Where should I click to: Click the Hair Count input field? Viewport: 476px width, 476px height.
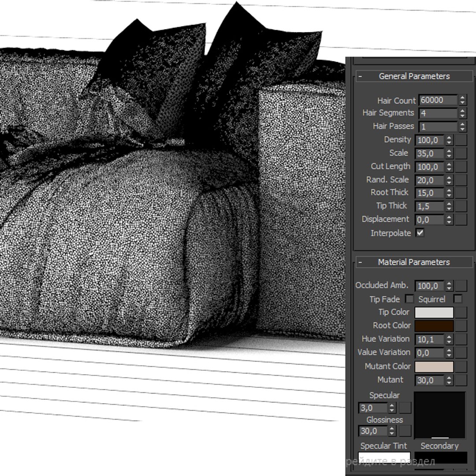coord(438,100)
